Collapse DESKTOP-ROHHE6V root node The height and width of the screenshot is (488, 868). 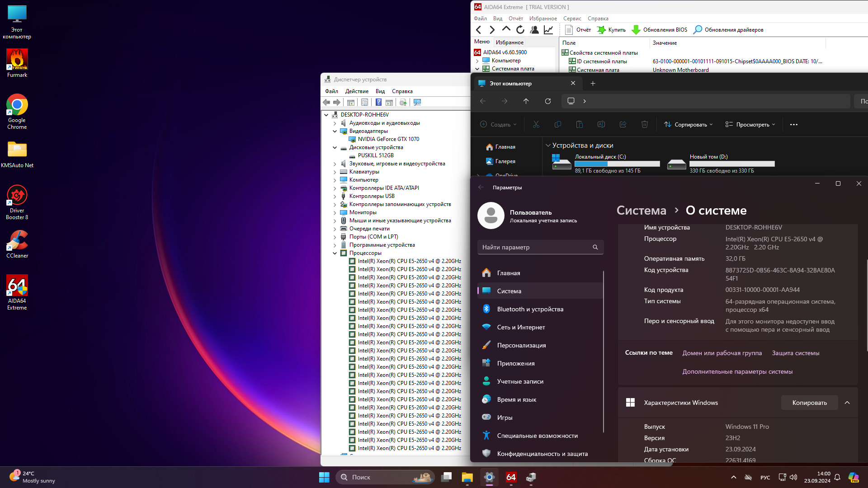326,115
